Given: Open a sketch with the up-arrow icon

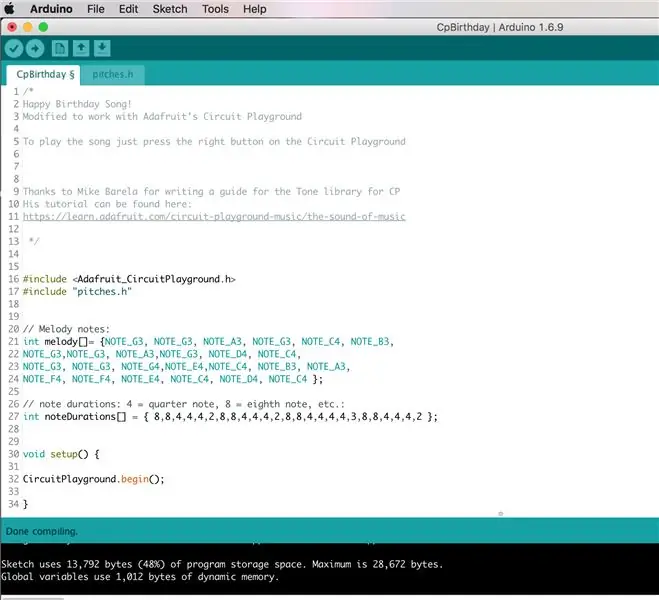Looking at the screenshot, I should 81,48.
